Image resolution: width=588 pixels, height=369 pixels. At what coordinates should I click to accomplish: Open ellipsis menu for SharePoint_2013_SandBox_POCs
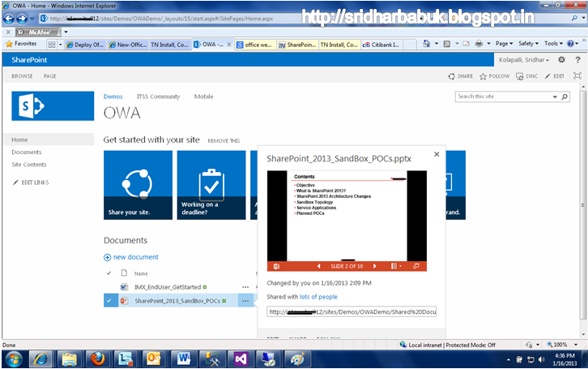(245, 301)
